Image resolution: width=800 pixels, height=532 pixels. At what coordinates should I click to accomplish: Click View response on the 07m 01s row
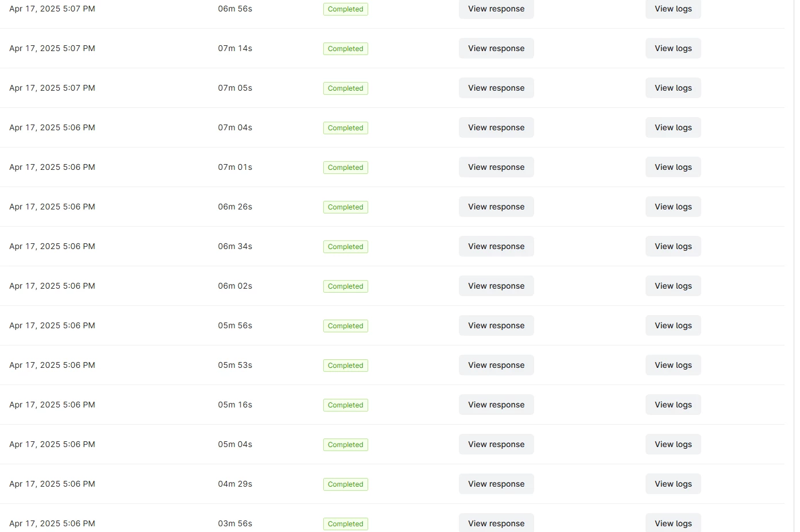[x=496, y=167]
